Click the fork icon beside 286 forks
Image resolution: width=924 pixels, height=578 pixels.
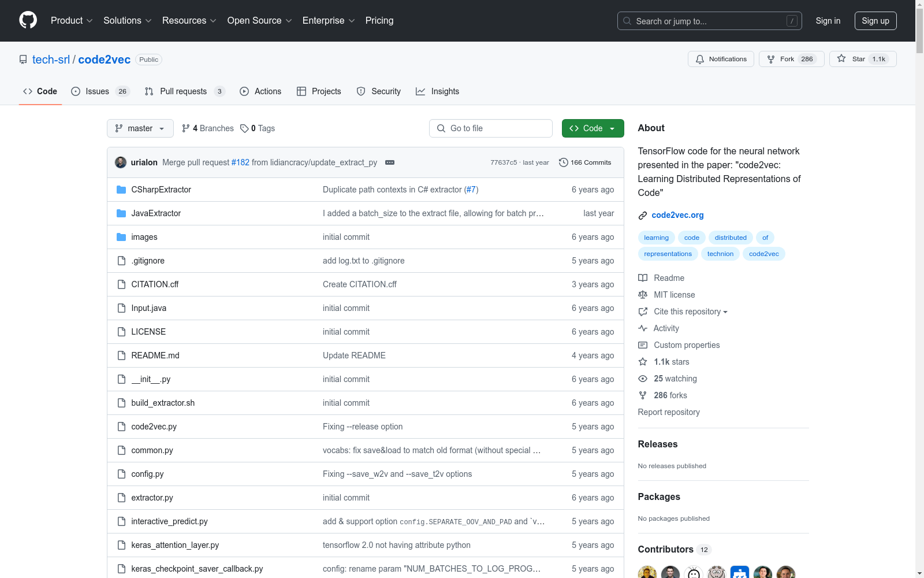click(x=643, y=395)
